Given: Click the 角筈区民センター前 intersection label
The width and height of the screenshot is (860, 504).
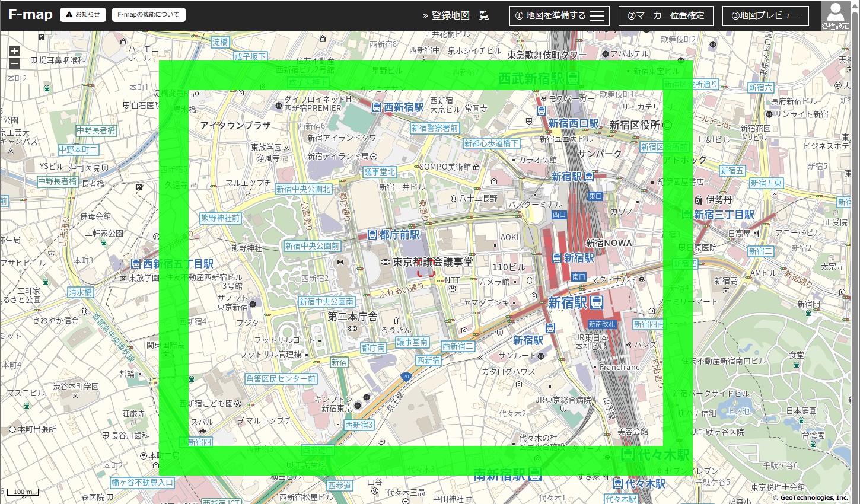Looking at the screenshot, I should pyautogui.click(x=281, y=379).
